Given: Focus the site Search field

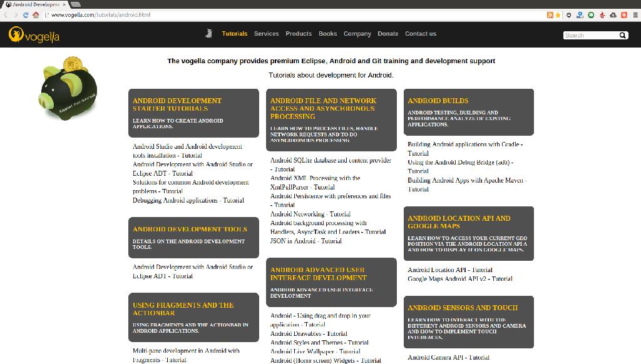Looking at the screenshot, I should point(591,36).
